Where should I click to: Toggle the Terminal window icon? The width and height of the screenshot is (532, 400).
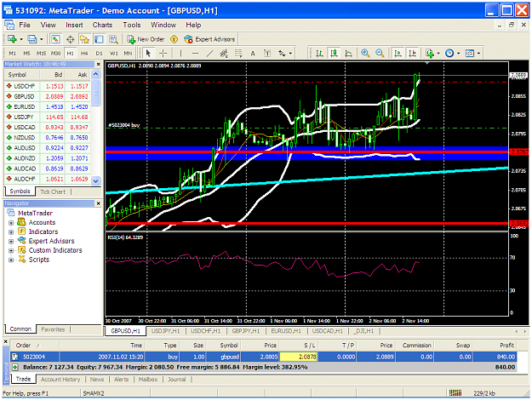[99, 39]
